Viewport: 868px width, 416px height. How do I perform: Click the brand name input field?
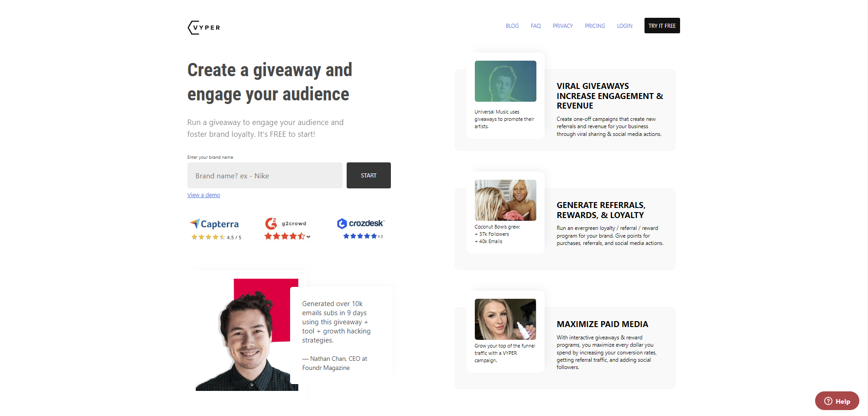(x=265, y=175)
